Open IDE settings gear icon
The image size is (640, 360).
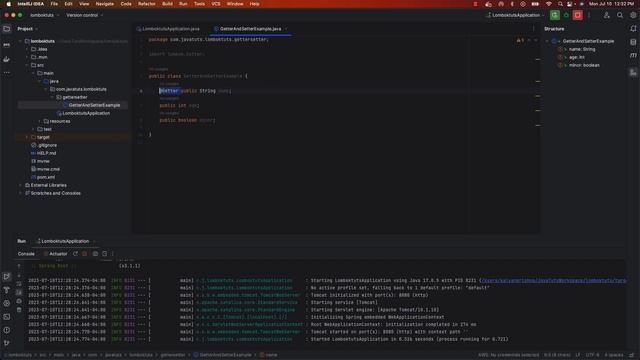tap(633, 15)
